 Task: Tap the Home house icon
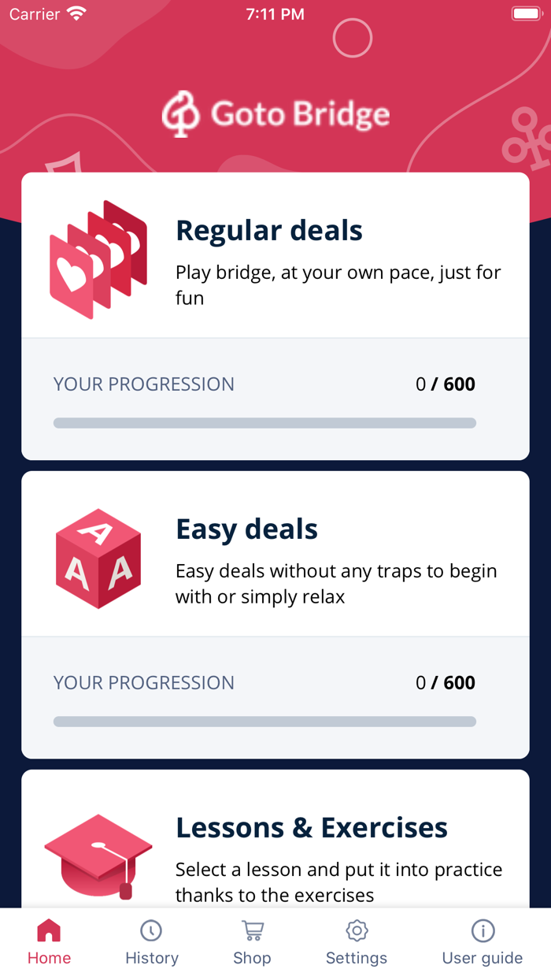click(49, 931)
